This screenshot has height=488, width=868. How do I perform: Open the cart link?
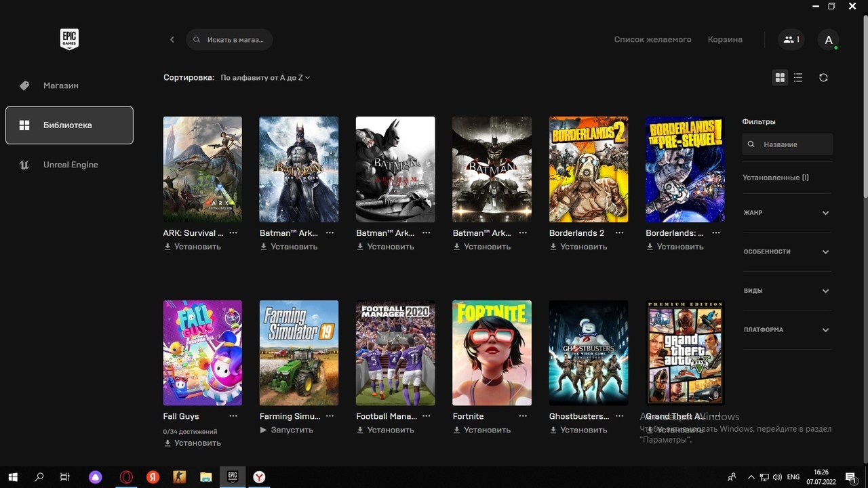725,39
